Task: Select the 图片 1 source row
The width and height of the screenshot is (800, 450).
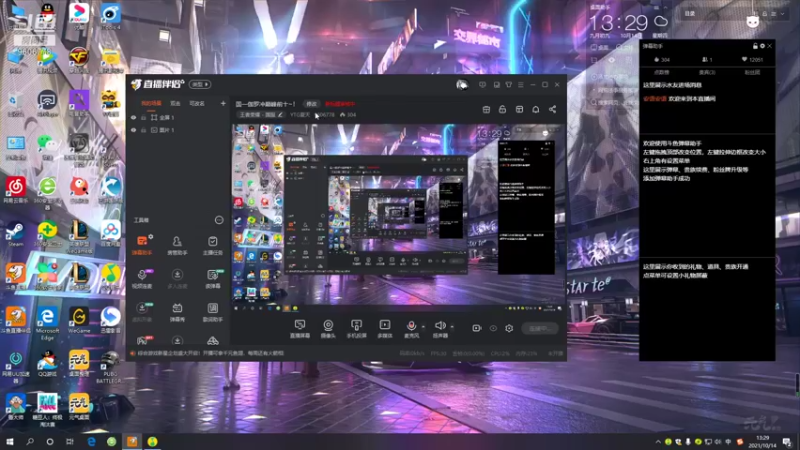Action: (x=178, y=130)
